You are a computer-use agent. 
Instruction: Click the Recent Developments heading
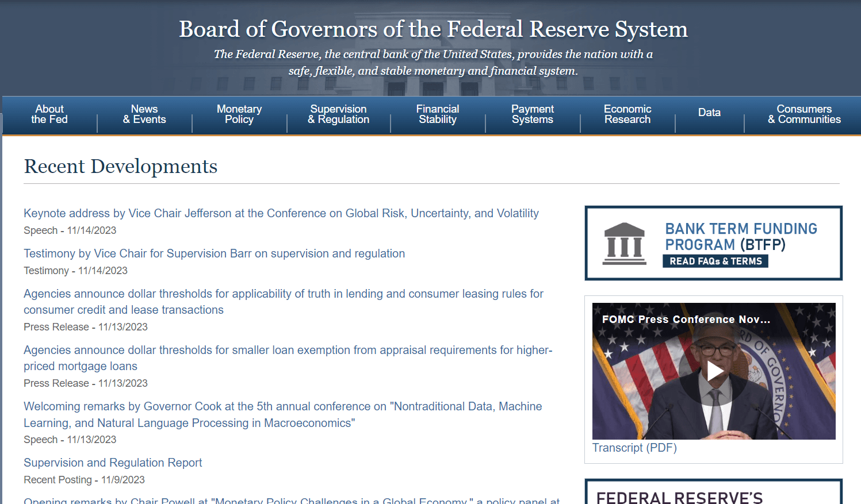click(121, 166)
